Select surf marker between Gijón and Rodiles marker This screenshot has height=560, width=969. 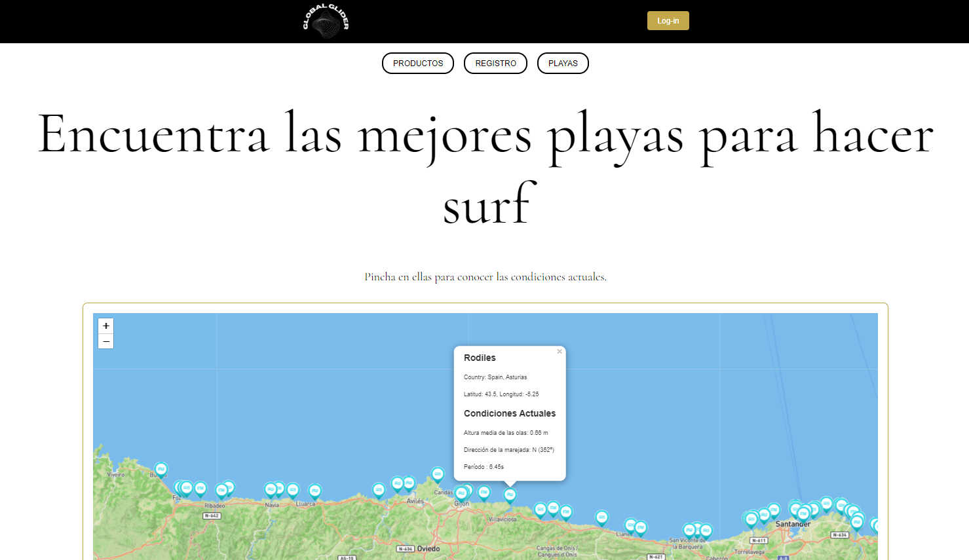coord(484,493)
